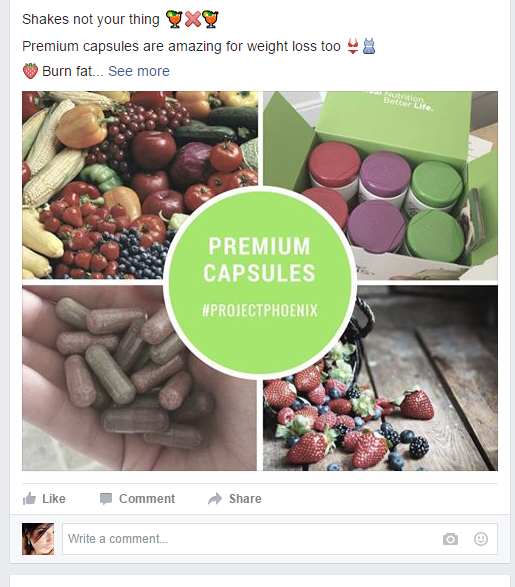Click the Like button label

[54, 499]
